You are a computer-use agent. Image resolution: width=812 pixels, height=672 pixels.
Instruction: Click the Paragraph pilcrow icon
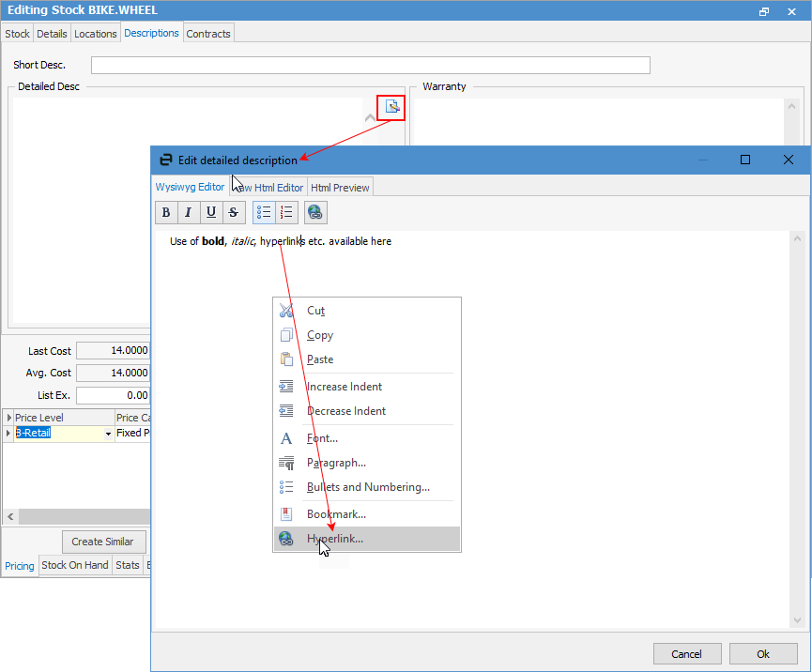coord(286,463)
